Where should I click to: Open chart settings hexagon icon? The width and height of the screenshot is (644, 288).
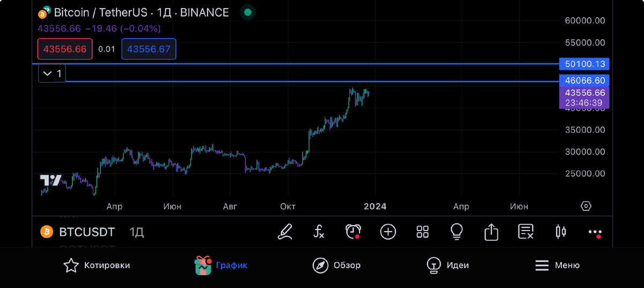[x=586, y=206]
